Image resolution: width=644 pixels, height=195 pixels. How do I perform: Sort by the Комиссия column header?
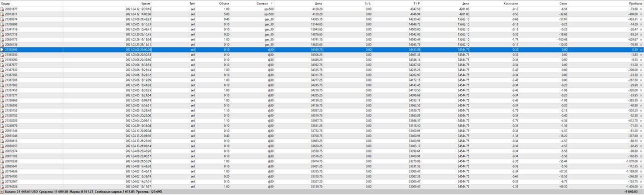[x=511, y=3]
